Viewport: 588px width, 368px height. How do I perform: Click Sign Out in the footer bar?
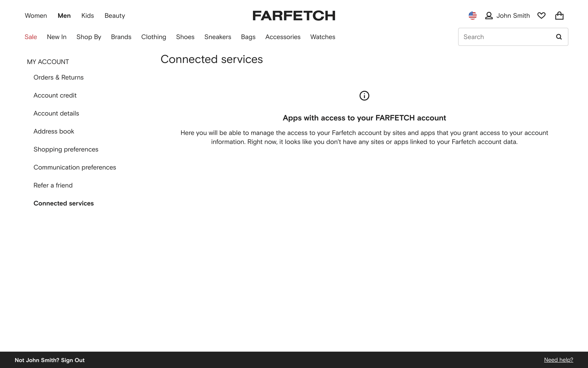click(x=73, y=360)
